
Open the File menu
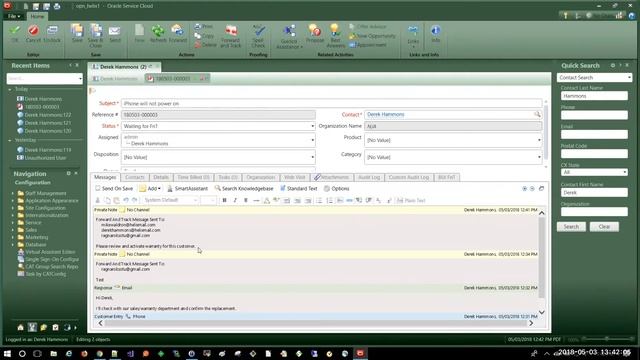tap(13, 16)
